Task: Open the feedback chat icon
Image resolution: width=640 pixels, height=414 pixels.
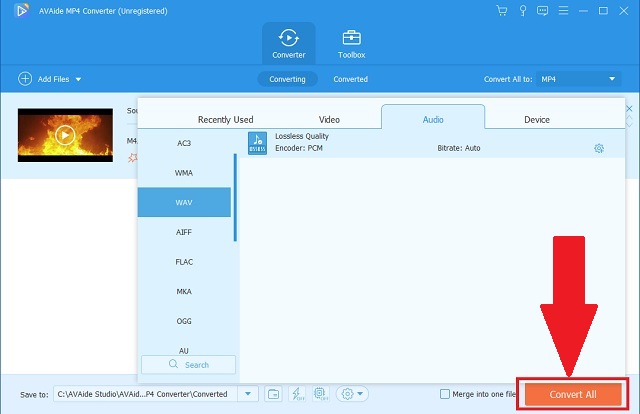Action: (x=542, y=11)
